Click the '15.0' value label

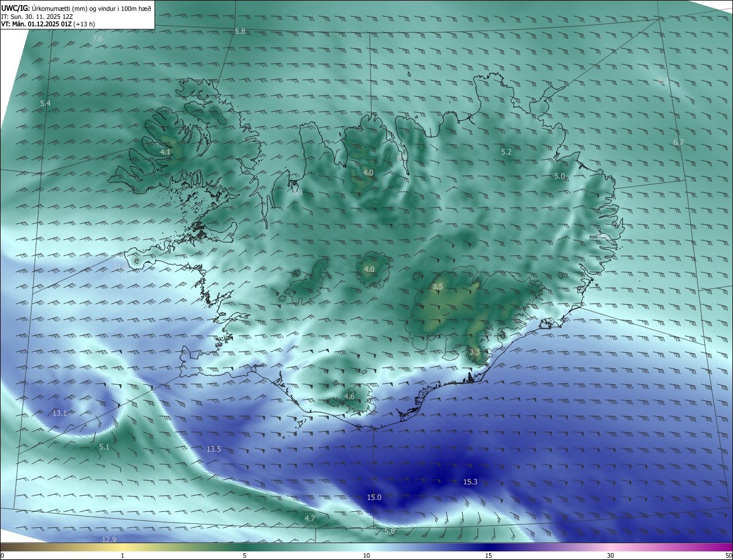tap(374, 498)
